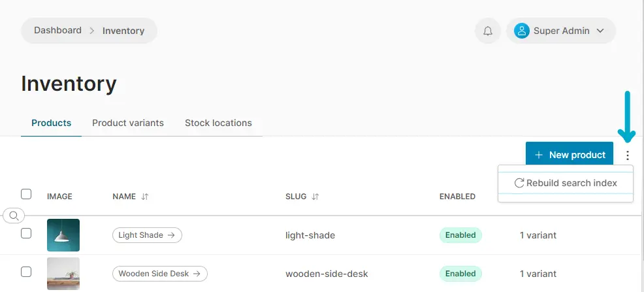
Task: Open the three-dot more actions menu
Action: click(627, 155)
